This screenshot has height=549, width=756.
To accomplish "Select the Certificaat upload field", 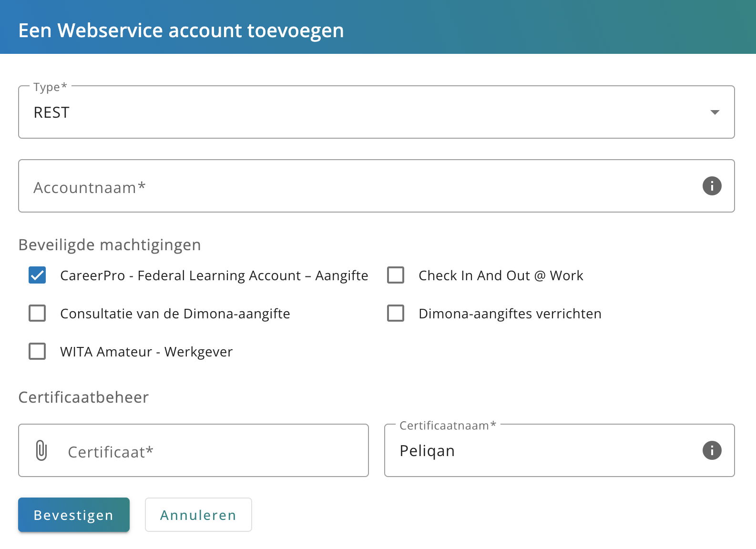I will tap(194, 450).
